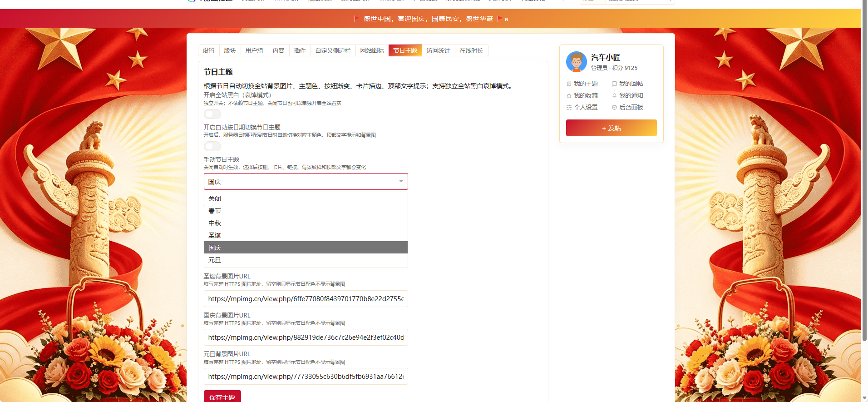Click the + 发帖 button
This screenshot has width=868, height=402.
[612, 128]
